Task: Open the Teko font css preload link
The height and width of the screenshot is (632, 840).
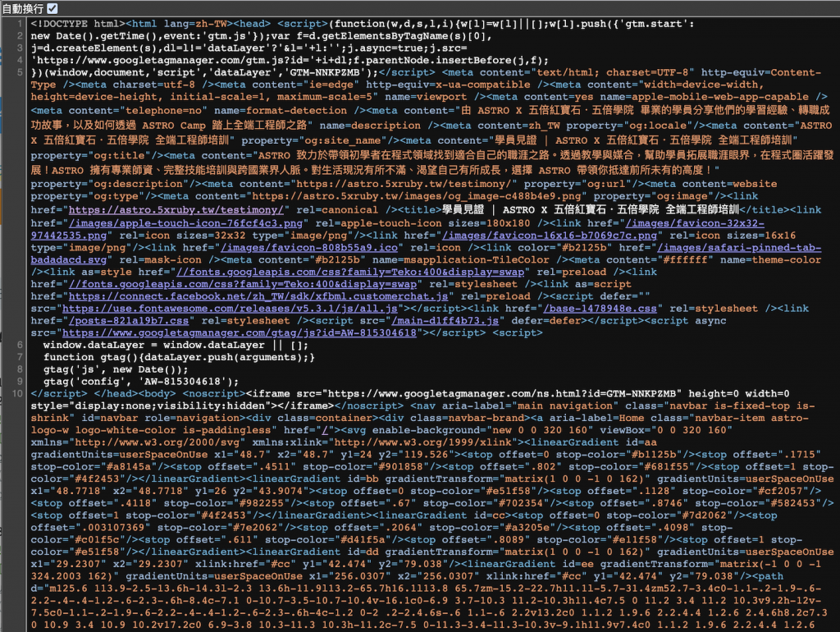Action: (350, 272)
